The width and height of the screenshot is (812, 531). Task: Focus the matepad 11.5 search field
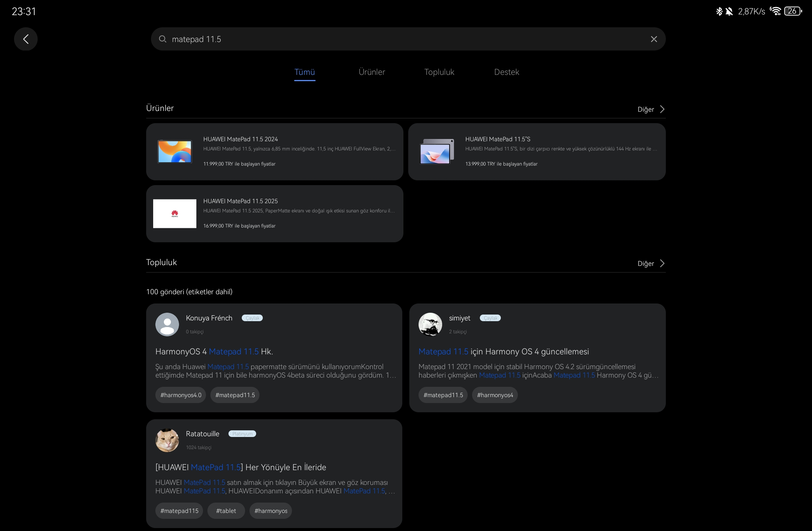(x=408, y=39)
